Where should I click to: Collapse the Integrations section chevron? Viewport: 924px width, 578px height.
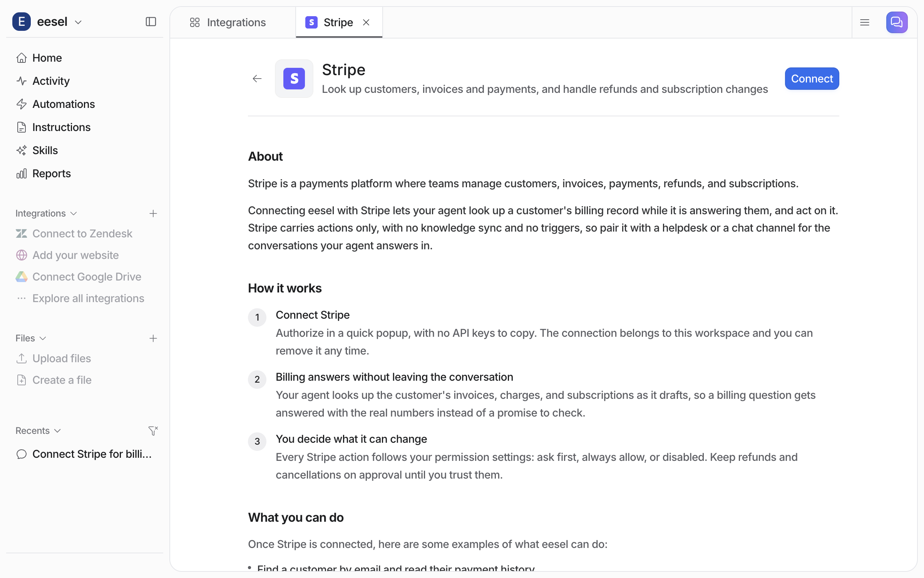tap(74, 213)
